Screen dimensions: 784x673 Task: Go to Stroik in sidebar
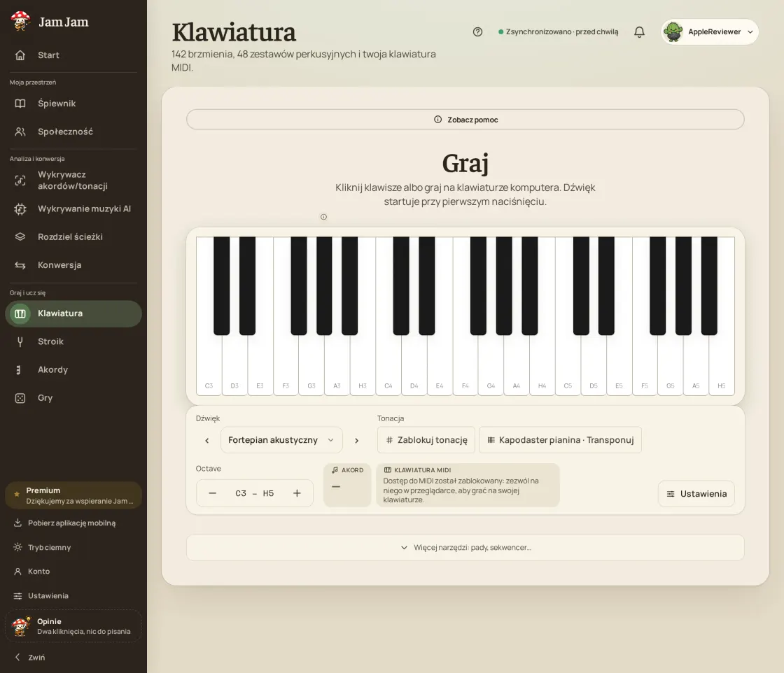point(73,341)
